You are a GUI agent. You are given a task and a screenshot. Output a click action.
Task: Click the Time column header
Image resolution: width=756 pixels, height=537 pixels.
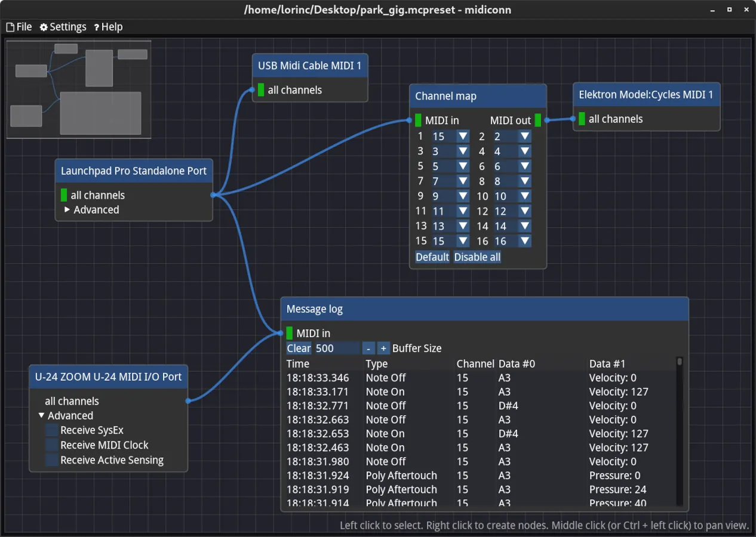pos(298,364)
